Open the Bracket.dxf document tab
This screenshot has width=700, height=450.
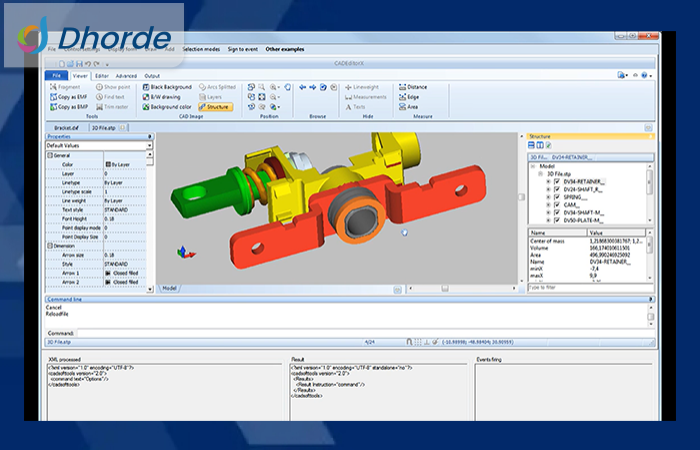[67, 128]
